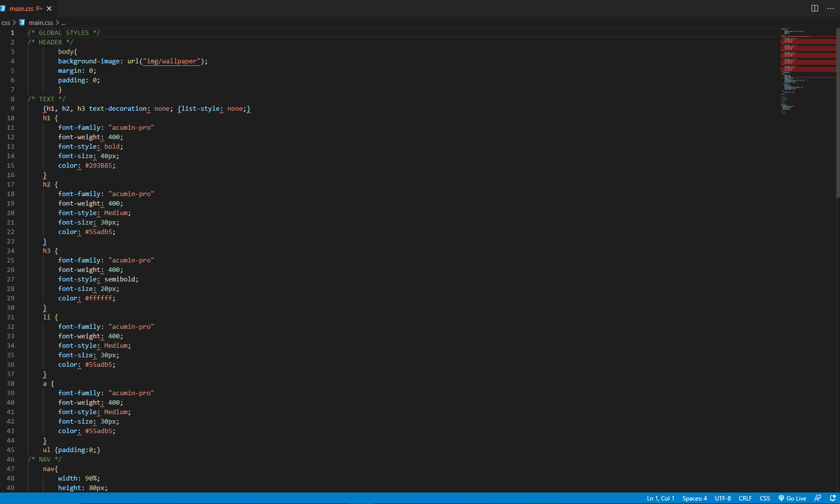840x504 pixels.
Task: Close the main.css tab
Action: (49, 8)
